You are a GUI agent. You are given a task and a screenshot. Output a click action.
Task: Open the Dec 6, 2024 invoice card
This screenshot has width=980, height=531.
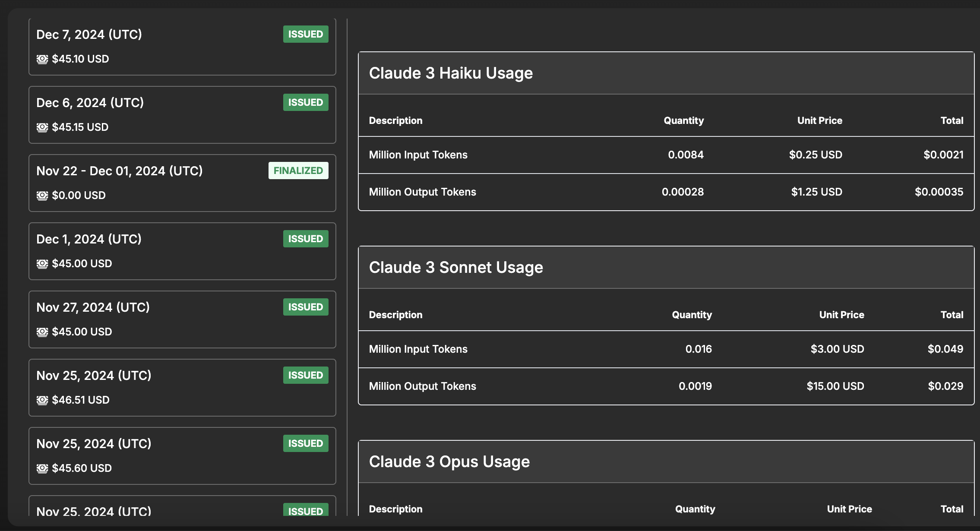pos(182,115)
